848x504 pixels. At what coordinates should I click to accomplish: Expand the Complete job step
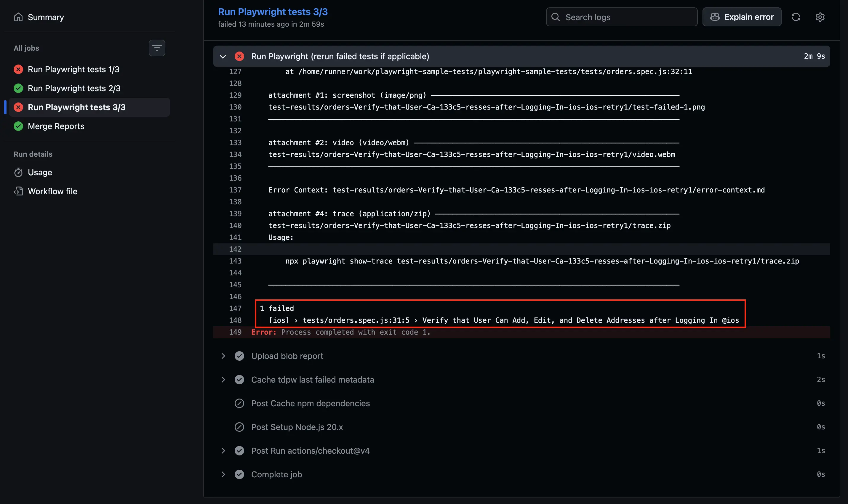(x=223, y=474)
